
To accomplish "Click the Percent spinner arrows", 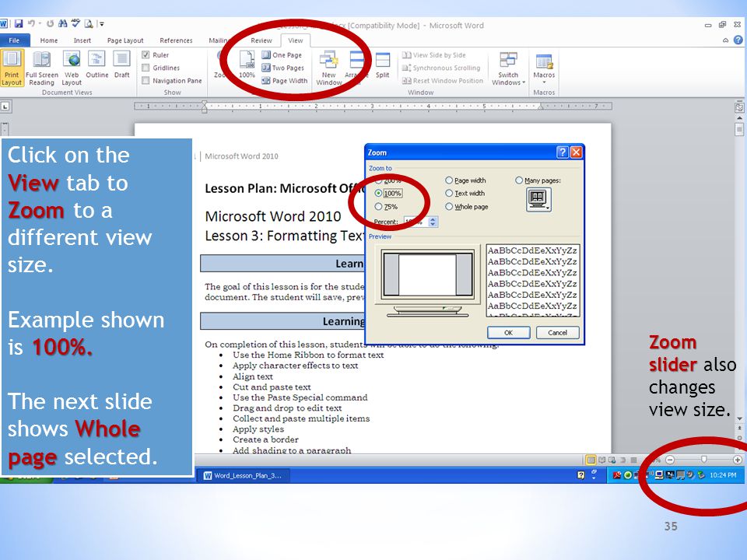I will point(433,222).
